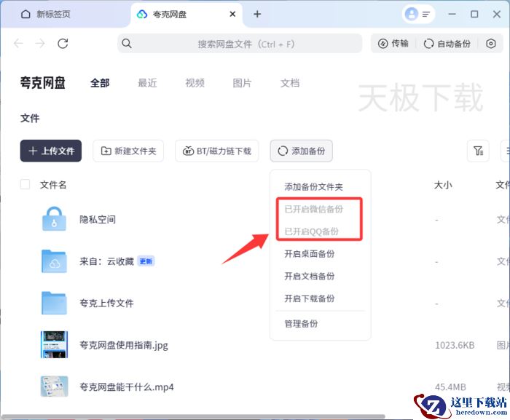Click 已开启QQ备份 menu entry
This screenshot has height=420, width=510.
pyautogui.click(x=312, y=231)
